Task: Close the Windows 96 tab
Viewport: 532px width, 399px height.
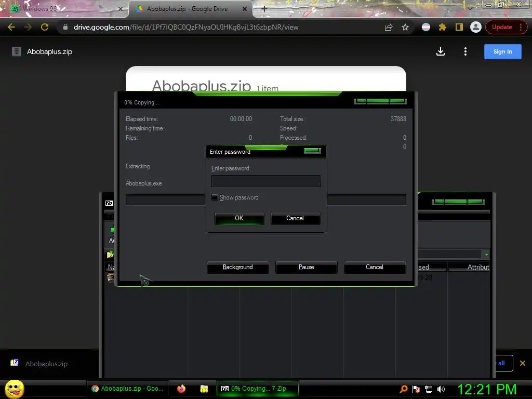Action: 120,9
